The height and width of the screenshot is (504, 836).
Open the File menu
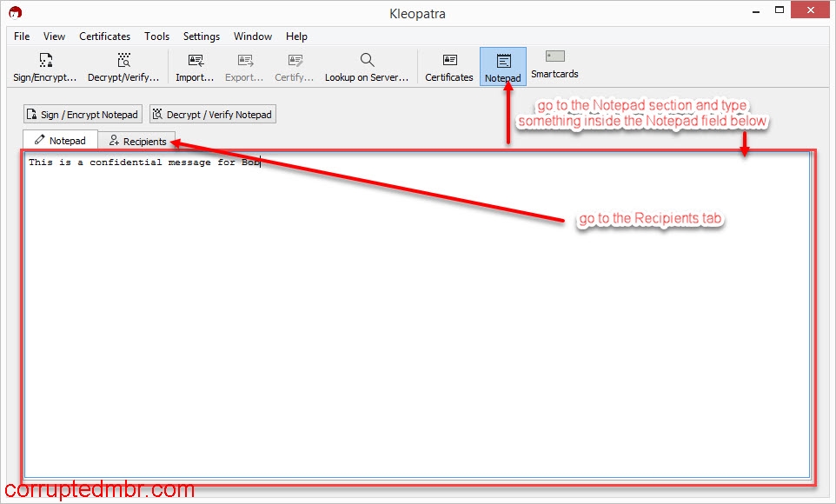(x=21, y=36)
